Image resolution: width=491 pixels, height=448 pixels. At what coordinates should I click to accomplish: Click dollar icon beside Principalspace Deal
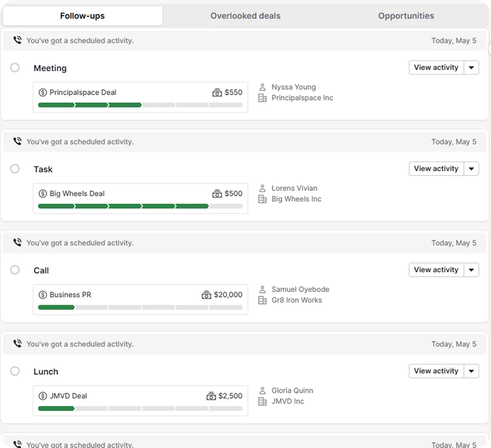point(43,92)
